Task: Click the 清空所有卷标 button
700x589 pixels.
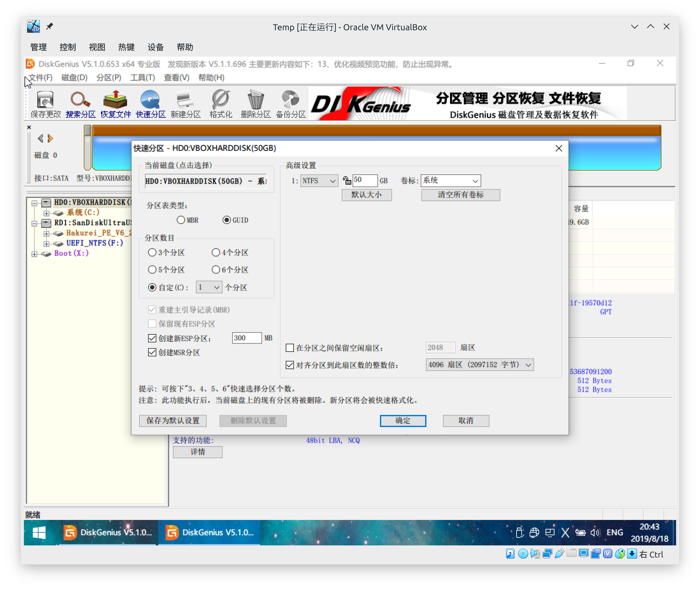Action: click(461, 195)
